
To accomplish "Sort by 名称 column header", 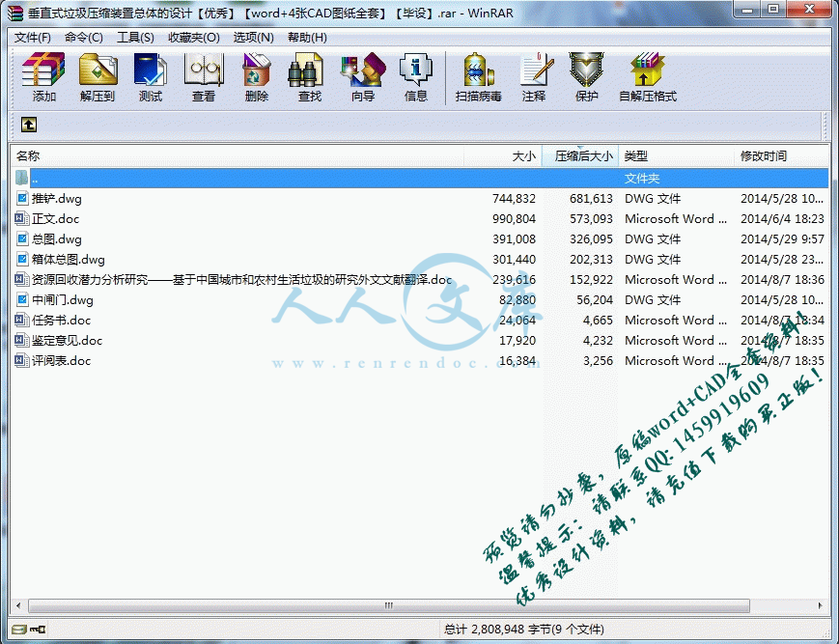I will [x=238, y=156].
